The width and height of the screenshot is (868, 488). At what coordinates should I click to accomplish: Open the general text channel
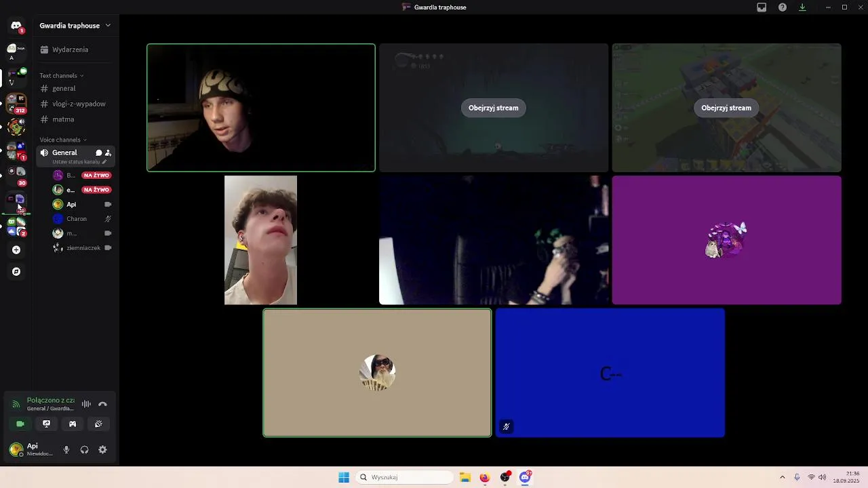click(x=75, y=89)
